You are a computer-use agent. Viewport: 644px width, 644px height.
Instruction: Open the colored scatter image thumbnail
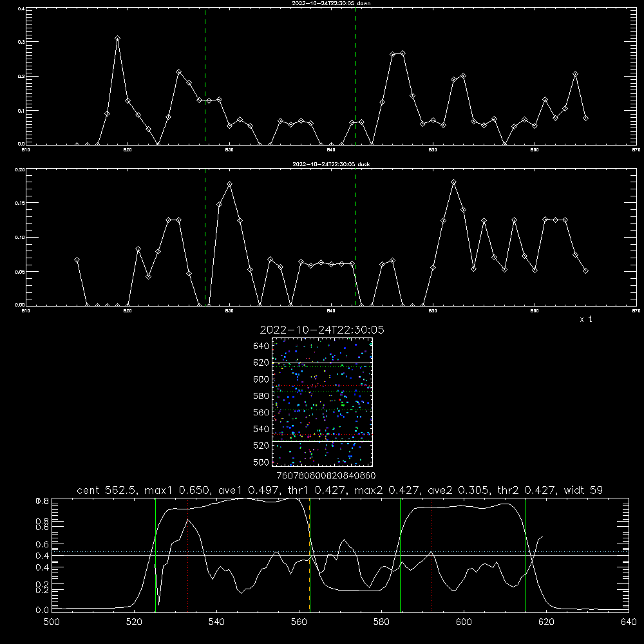coord(322,402)
